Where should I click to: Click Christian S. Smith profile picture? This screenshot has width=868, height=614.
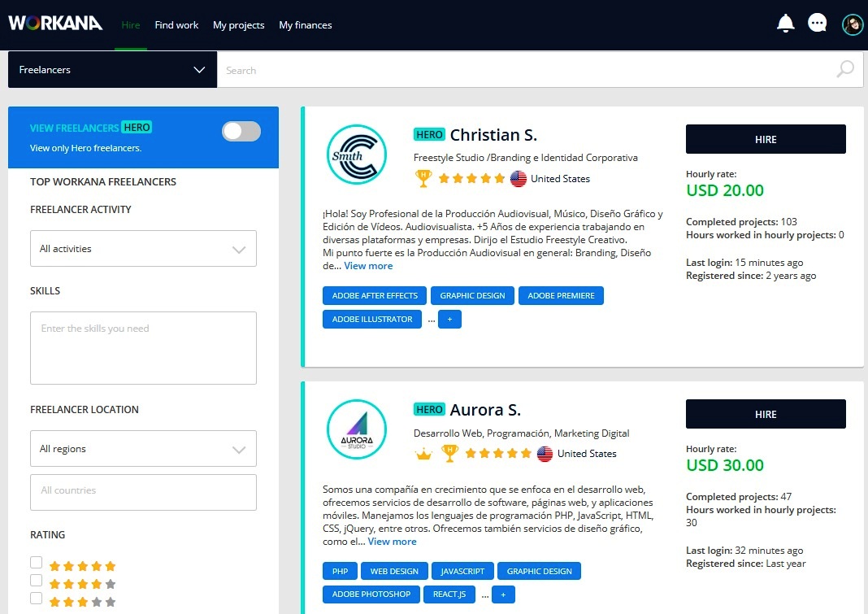pos(356,155)
